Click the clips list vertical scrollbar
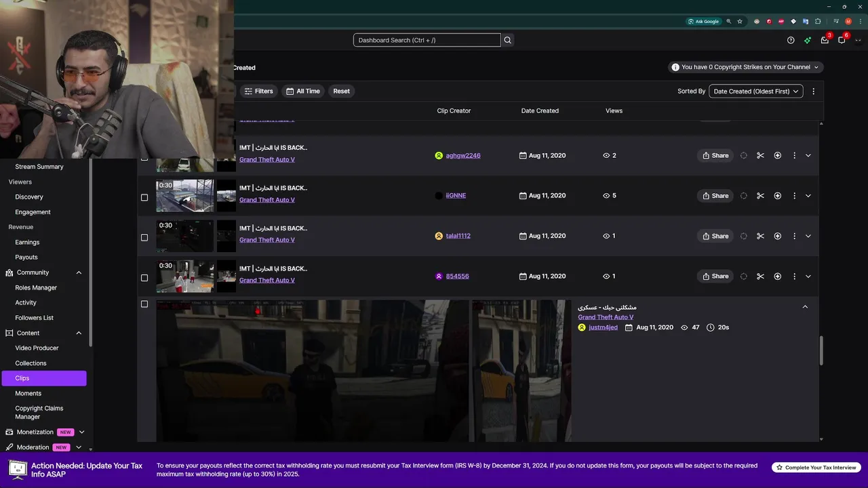The width and height of the screenshot is (868, 488). [821, 351]
